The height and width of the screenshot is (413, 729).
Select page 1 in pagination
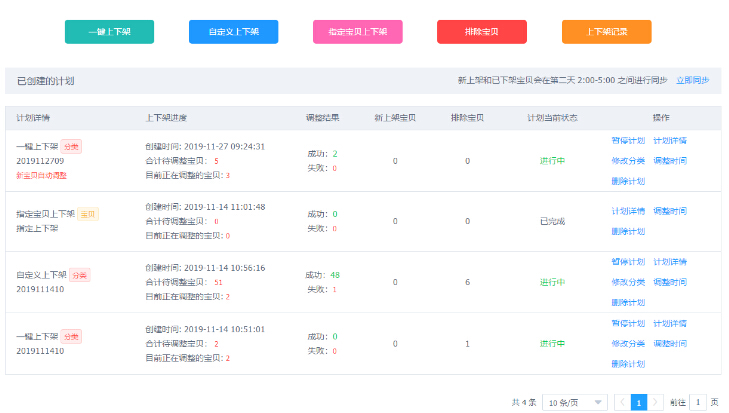(638, 402)
